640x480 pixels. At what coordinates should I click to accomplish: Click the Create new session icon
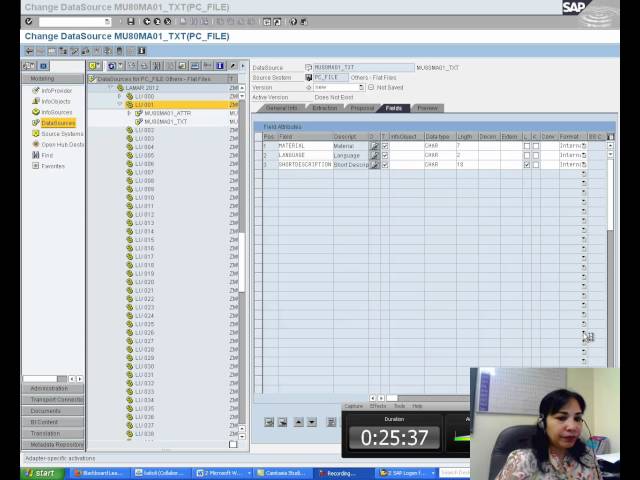coord(267,22)
